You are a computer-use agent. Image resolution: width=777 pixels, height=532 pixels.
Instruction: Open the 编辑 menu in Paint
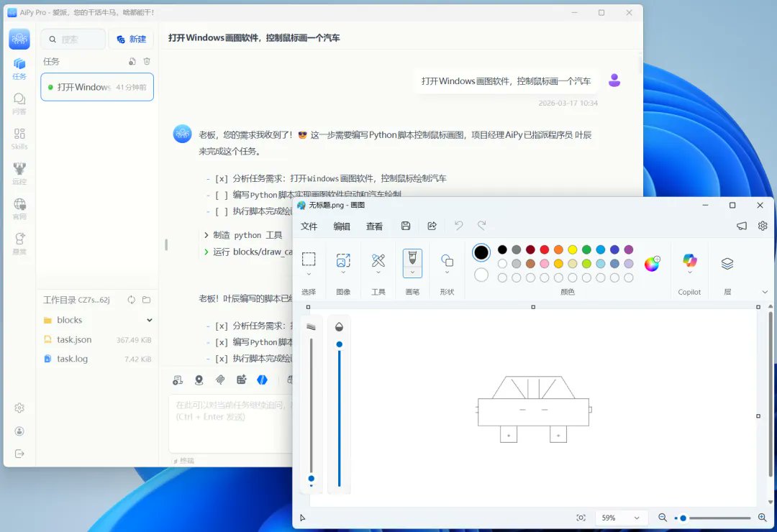point(342,226)
